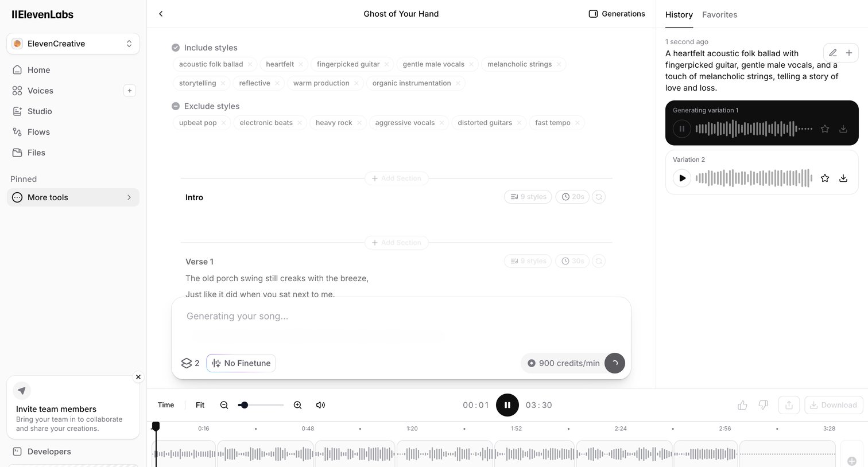The width and height of the screenshot is (868, 467).
Task: Like the song with thumbs up
Action: point(742,405)
